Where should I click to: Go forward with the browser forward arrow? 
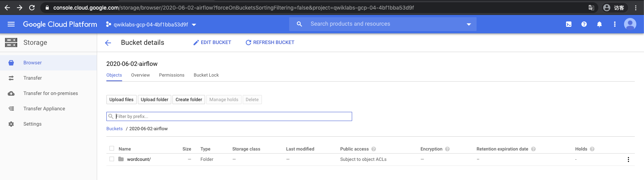point(20,8)
